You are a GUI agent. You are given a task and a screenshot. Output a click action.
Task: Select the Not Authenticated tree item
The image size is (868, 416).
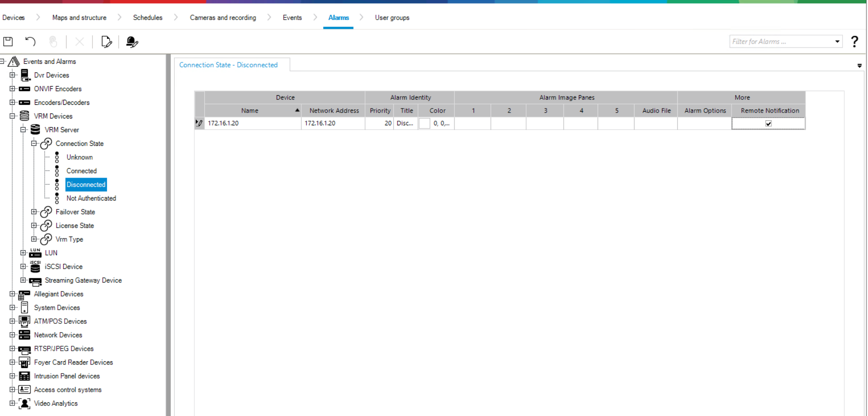[91, 198]
